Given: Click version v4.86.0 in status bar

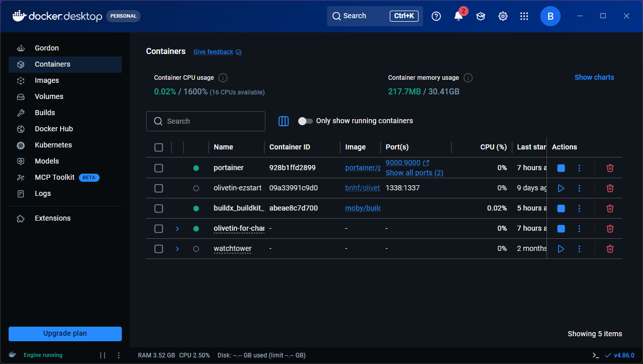Looking at the screenshot, I should [x=620, y=355].
